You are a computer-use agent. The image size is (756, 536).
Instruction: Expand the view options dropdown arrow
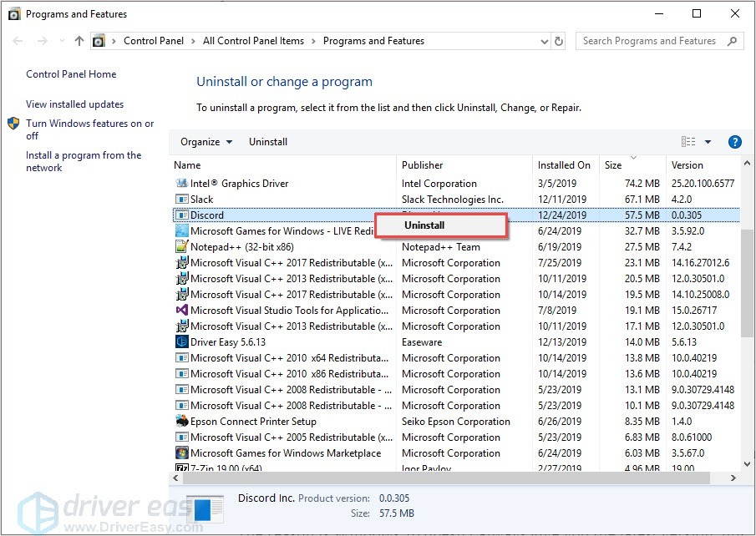tap(708, 142)
